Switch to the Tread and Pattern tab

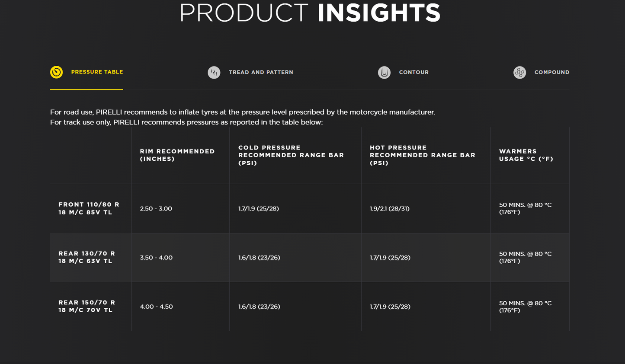[x=261, y=72]
